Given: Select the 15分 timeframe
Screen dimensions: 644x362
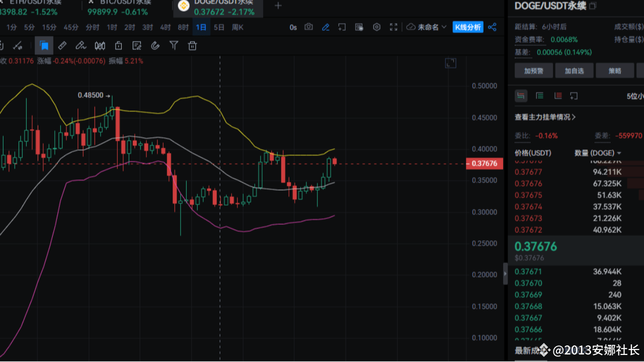Looking at the screenshot, I should pos(49,27).
